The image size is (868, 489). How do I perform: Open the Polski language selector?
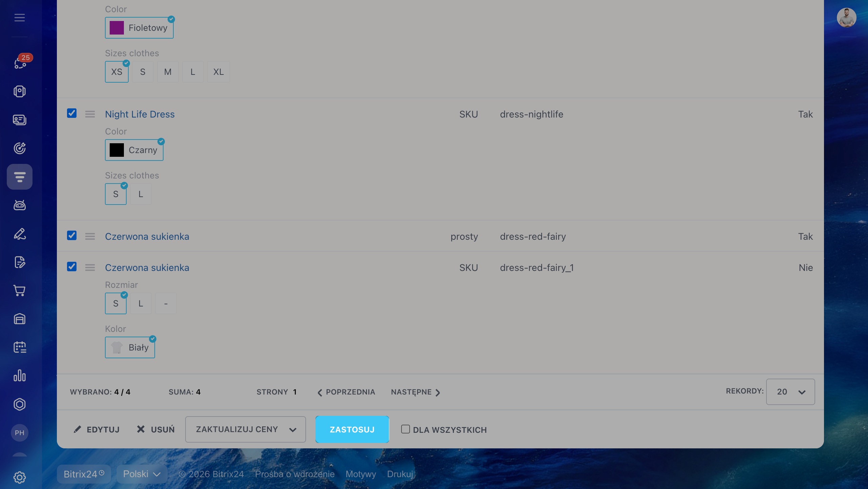(142, 474)
